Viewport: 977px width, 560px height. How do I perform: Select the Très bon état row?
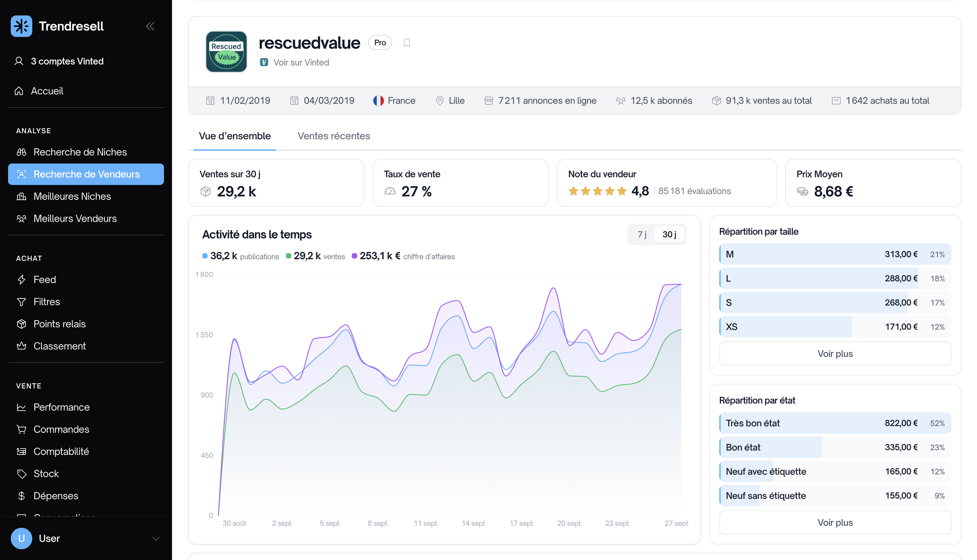pyautogui.click(x=835, y=423)
